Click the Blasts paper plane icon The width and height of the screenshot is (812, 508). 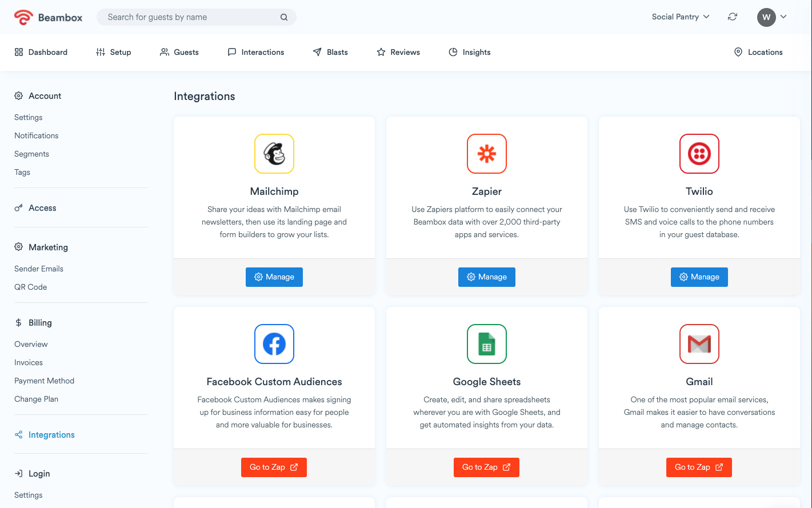[x=317, y=52]
